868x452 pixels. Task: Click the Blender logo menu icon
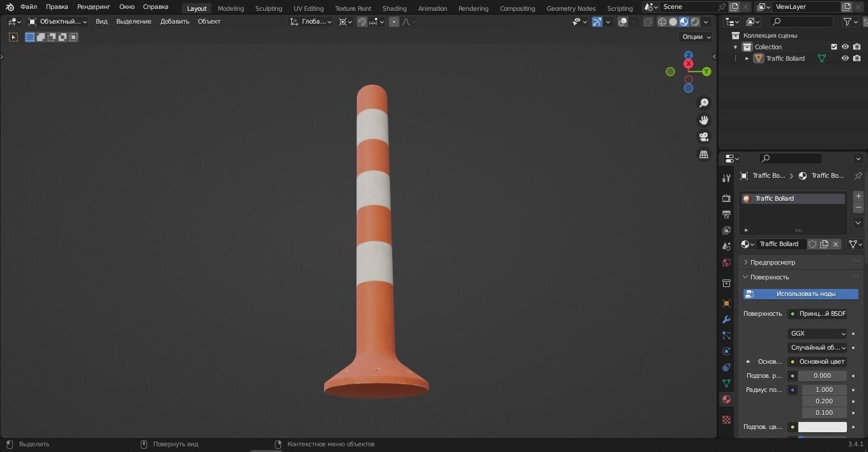coord(10,7)
